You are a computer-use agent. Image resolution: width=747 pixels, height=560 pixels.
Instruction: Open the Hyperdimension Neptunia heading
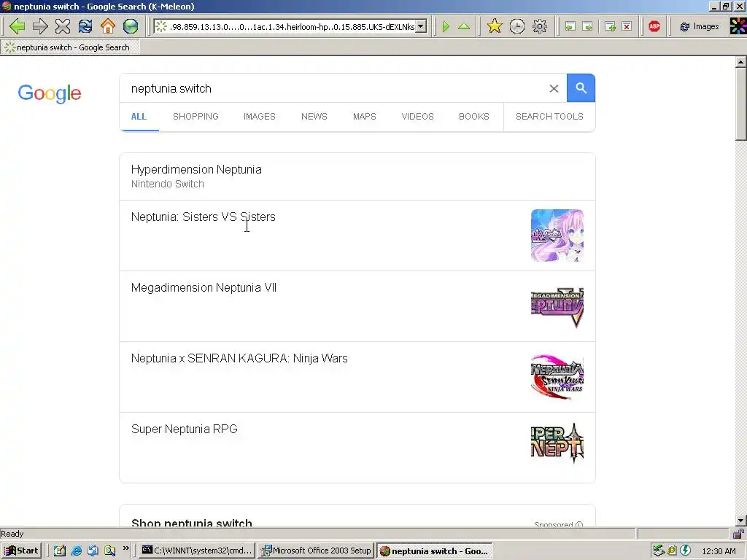(x=196, y=169)
